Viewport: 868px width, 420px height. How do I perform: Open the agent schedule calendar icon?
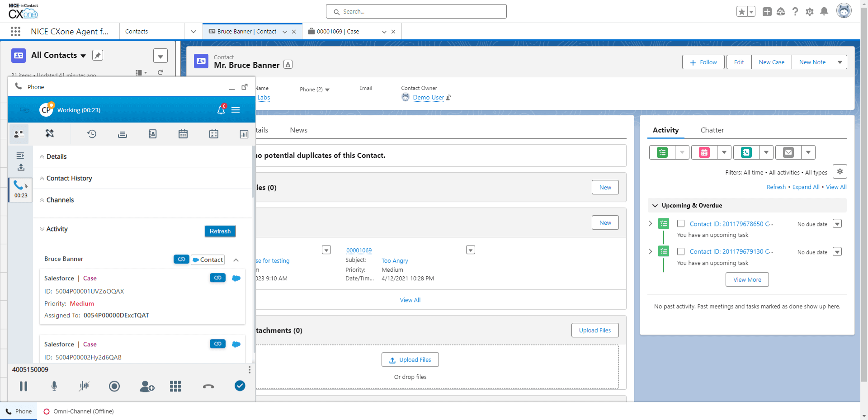[x=183, y=134]
